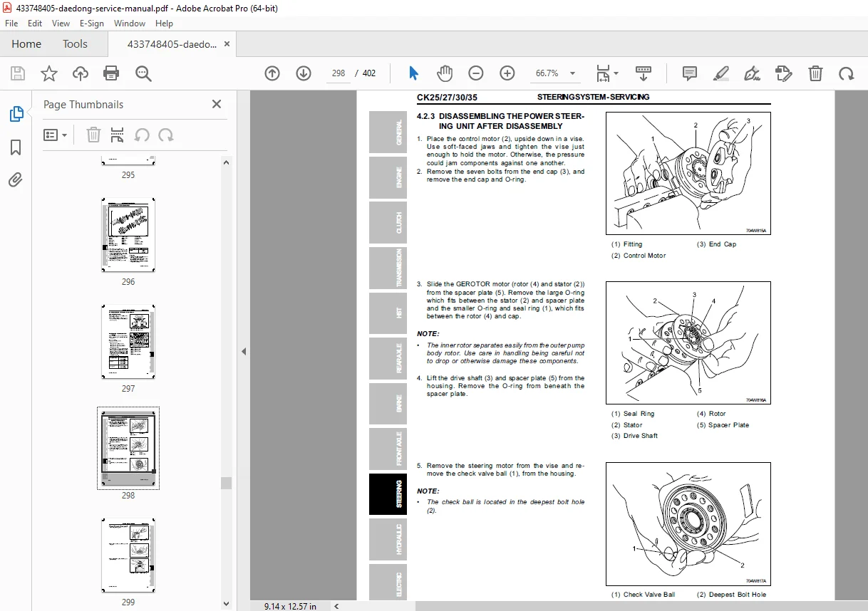
Task: Click the Save file icon
Action: 18,73
